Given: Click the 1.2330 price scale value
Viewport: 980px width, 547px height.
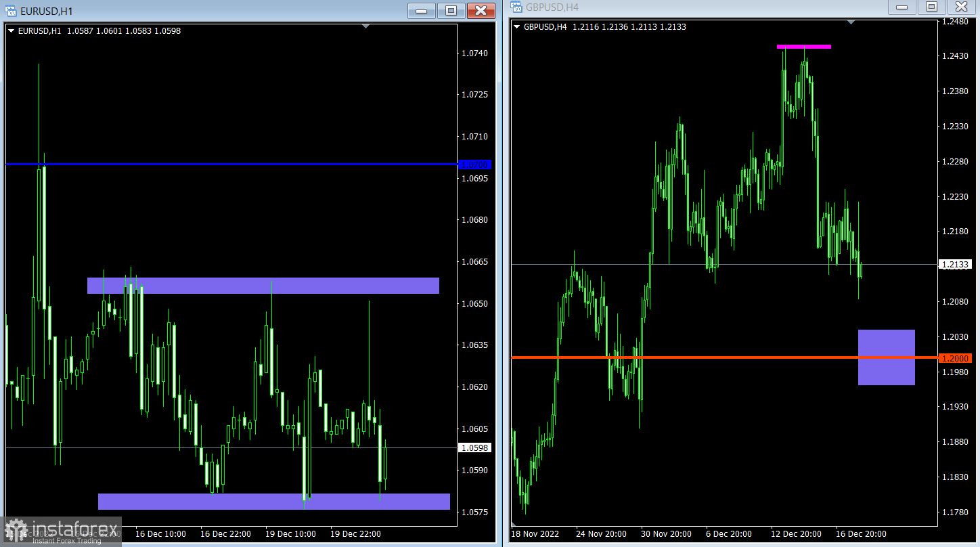Looking at the screenshot, I should pyautogui.click(x=954, y=126).
